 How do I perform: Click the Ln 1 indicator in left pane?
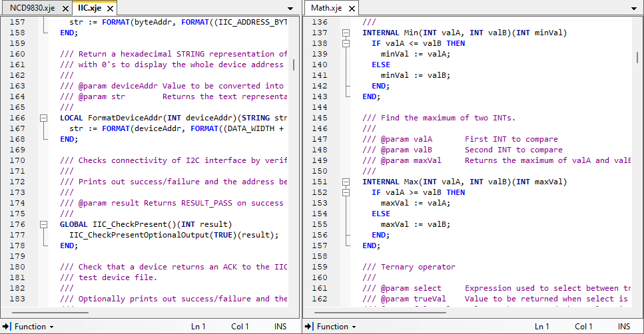point(198,327)
